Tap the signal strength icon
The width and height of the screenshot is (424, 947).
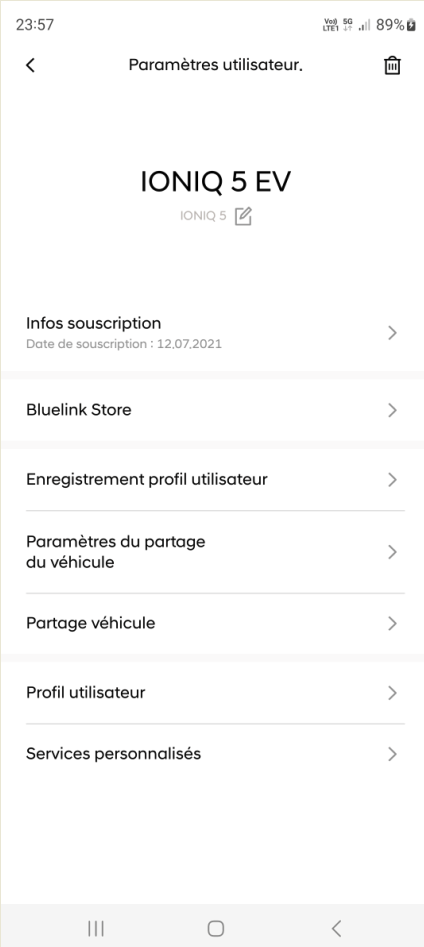point(364,25)
